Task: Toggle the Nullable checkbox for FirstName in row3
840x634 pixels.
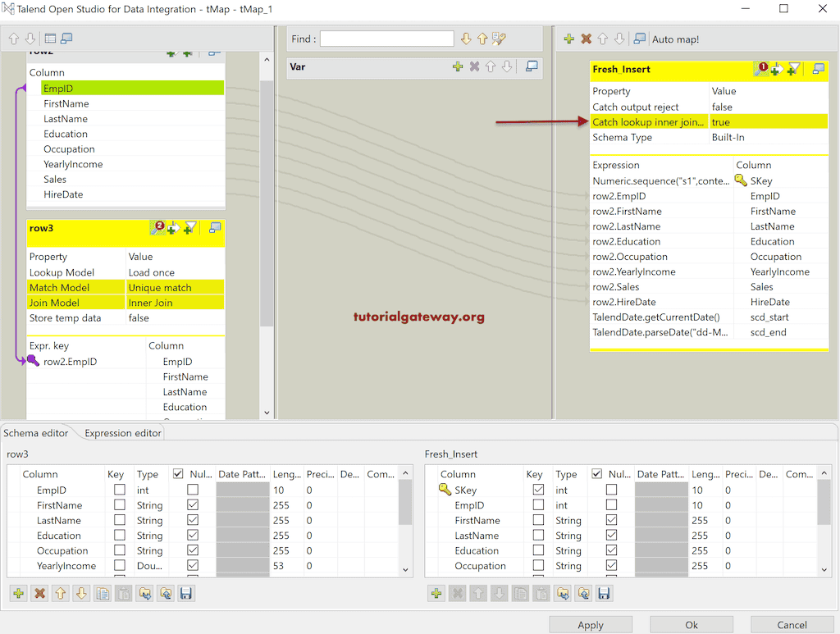Action: pos(194,504)
